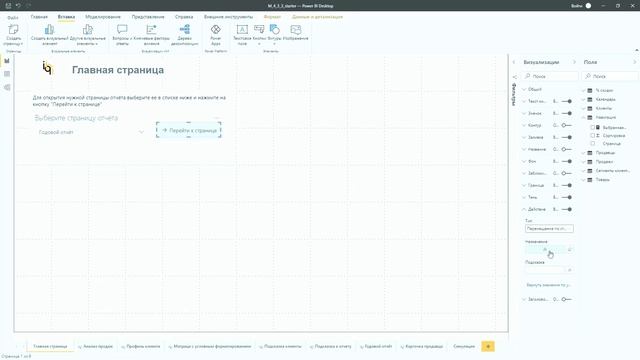Collapse the Поля pane with its chevron
640x360 pixels.
tap(635, 62)
